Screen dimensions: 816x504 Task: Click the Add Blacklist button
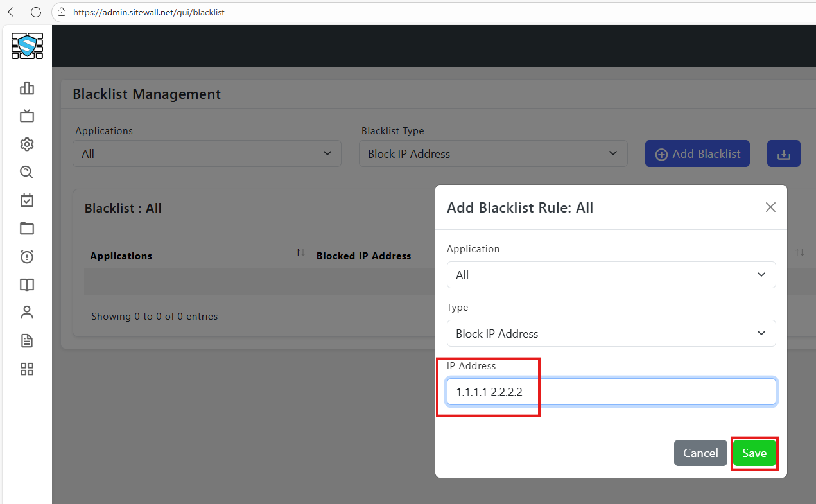click(x=697, y=153)
